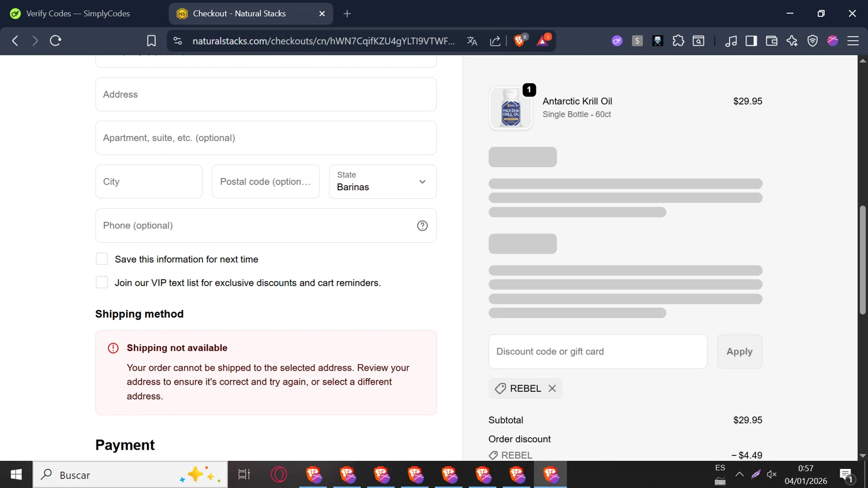Open Brave Rewards triangle icon
Viewport: 868px width, 488px height.
(x=543, y=40)
